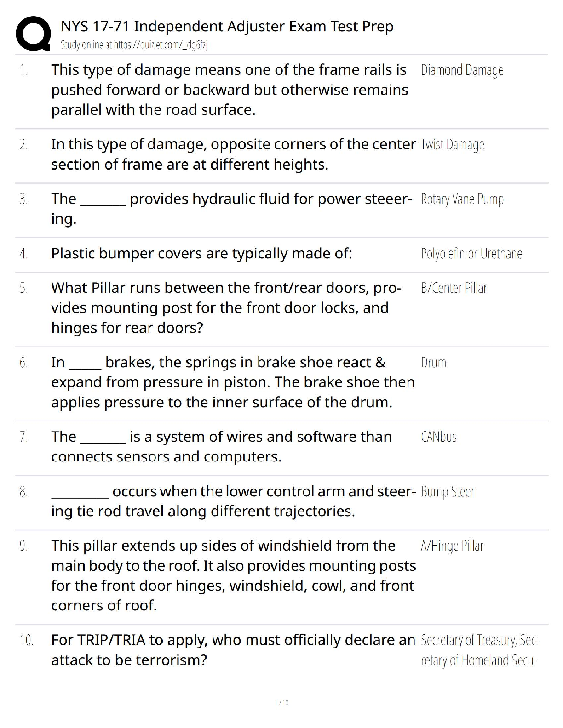This screenshot has width=563, height=728.
Task: Open the quizlet.com study online link
Action: click(134, 45)
